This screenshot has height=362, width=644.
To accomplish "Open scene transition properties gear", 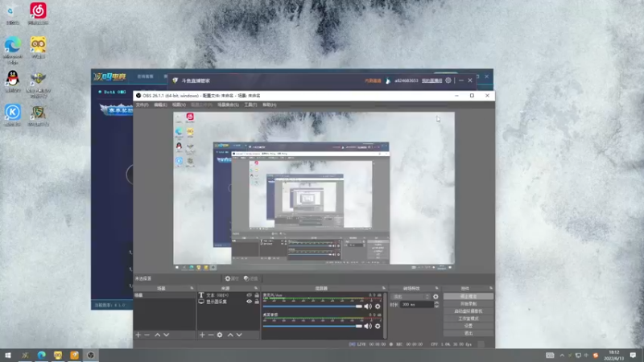I will coord(436,296).
